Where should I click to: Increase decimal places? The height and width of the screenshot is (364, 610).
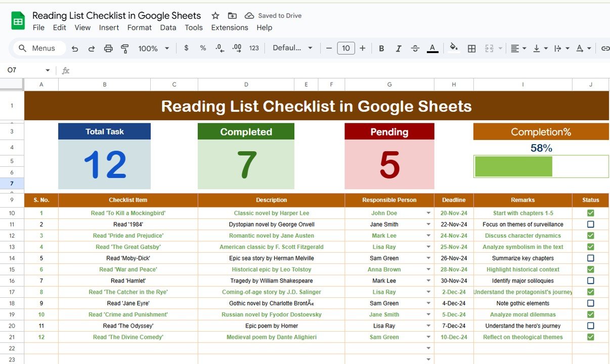click(x=237, y=48)
